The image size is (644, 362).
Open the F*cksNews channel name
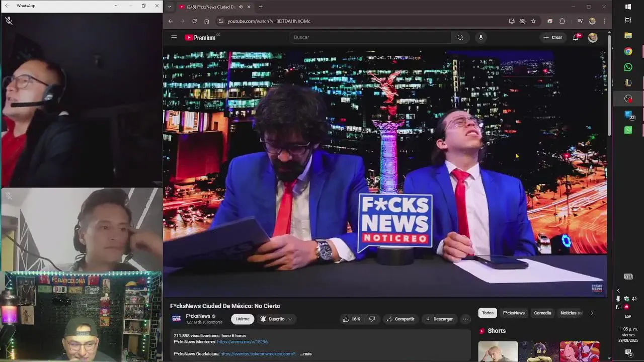(x=198, y=316)
